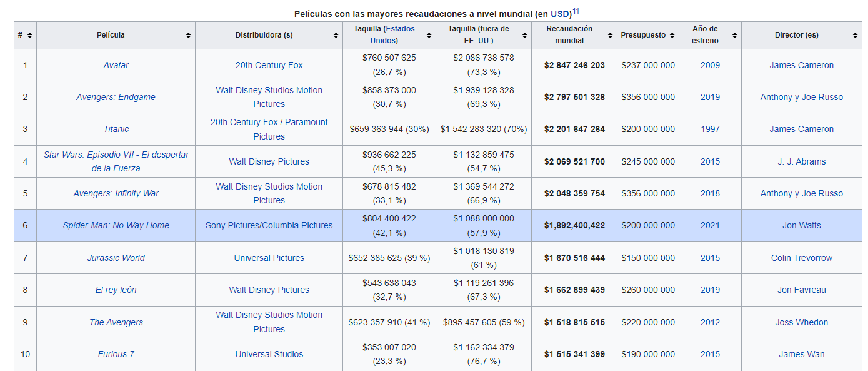The height and width of the screenshot is (371, 868).
Task: Open footnote reference 11
Action: pyautogui.click(x=576, y=11)
